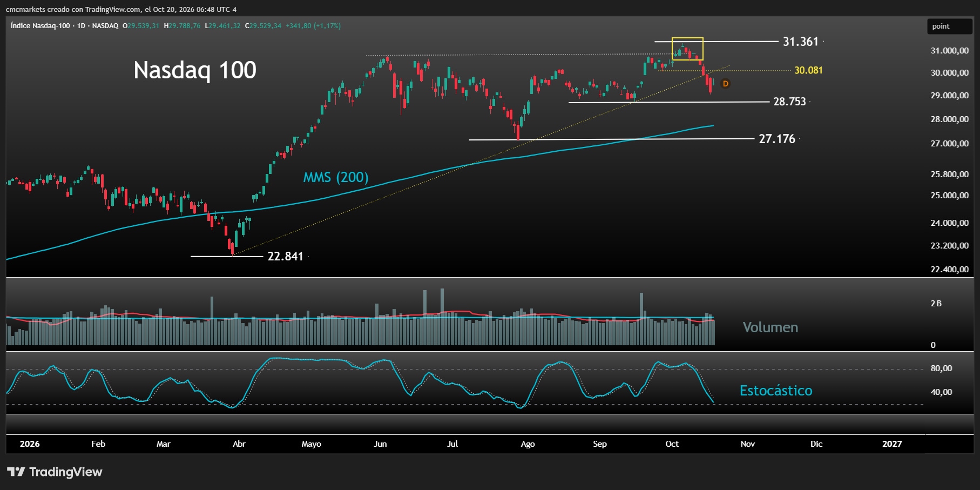Click the low value 29.461,32

pyautogui.click(x=225, y=25)
